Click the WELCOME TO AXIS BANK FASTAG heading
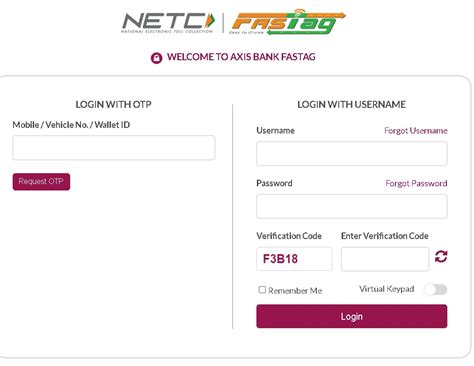Image resolution: width=474 pixels, height=366 pixels. [x=241, y=57]
